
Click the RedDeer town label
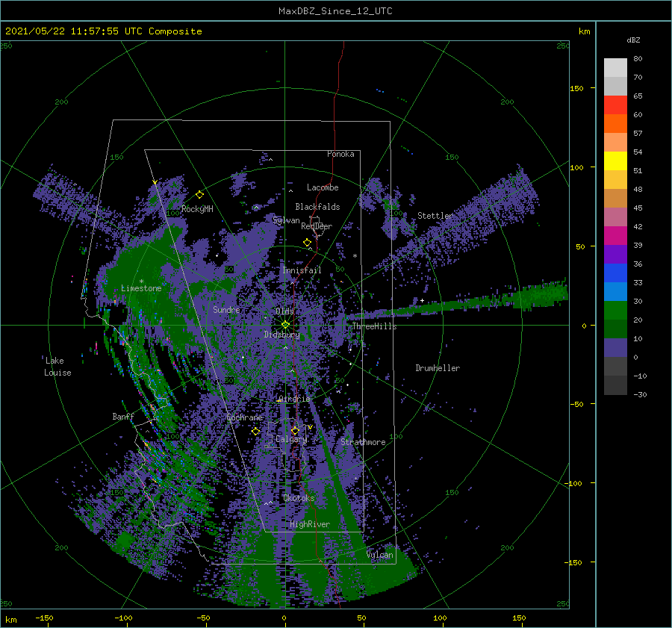tap(317, 226)
